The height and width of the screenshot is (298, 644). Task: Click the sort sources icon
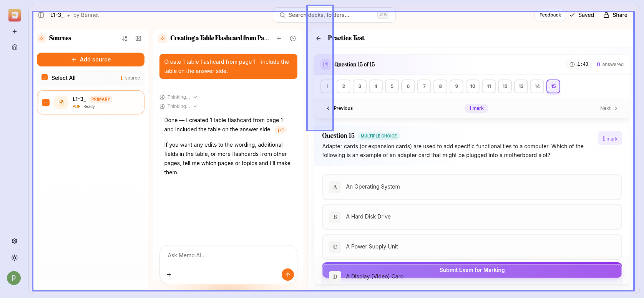pos(124,38)
